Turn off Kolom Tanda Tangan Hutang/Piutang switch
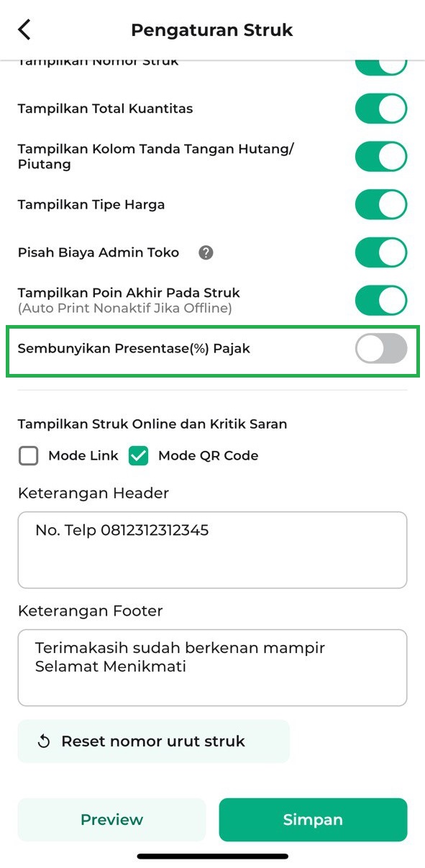This screenshot has height=868, width=425. (381, 156)
